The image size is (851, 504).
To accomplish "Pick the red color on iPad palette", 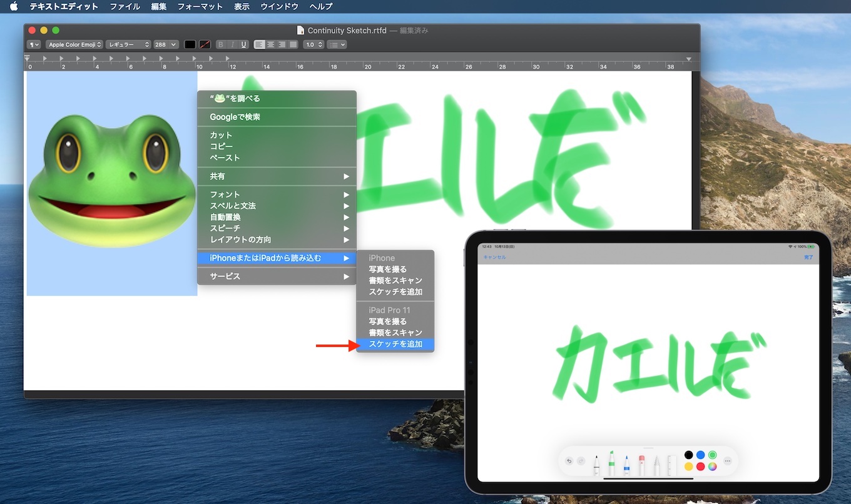I will coord(700,466).
